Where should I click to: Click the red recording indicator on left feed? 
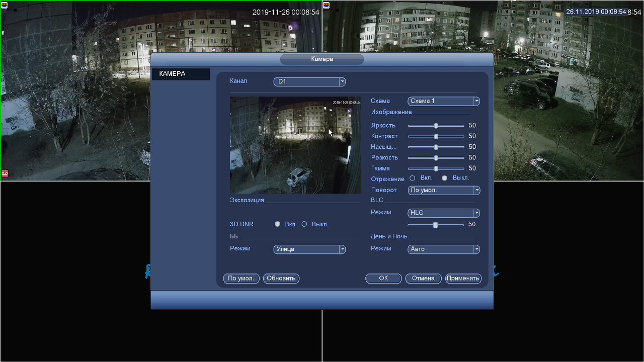[x=5, y=173]
